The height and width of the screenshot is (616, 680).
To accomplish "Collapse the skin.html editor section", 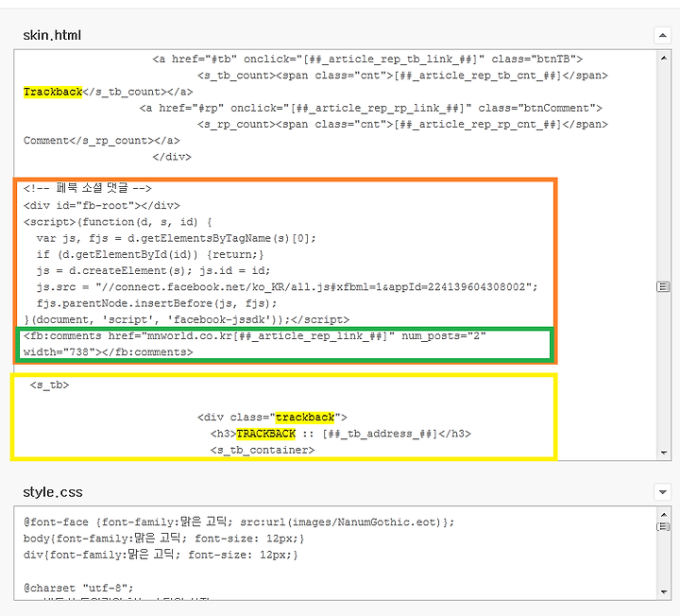I will point(662,35).
